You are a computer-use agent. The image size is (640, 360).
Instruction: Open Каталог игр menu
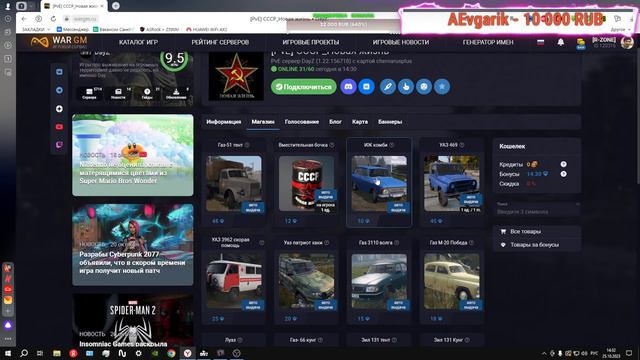(138, 42)
